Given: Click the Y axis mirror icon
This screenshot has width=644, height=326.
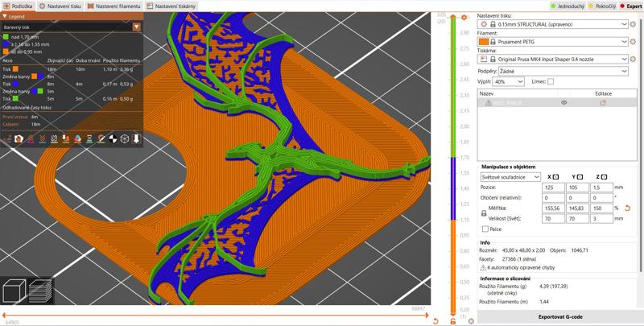Looking at the screenshot, I should pyautogui.click(x=580, y=177).
